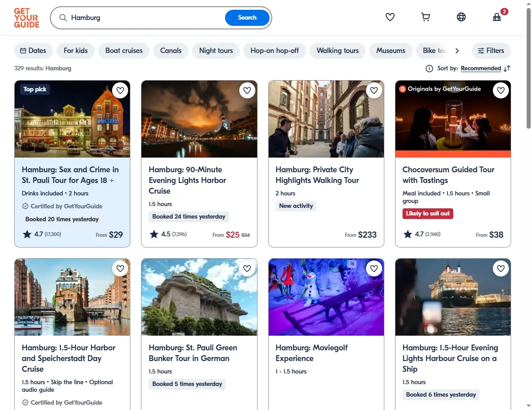Click the New activity label
532x410 pixels.
pyautogui.click(x=296, y=206)
